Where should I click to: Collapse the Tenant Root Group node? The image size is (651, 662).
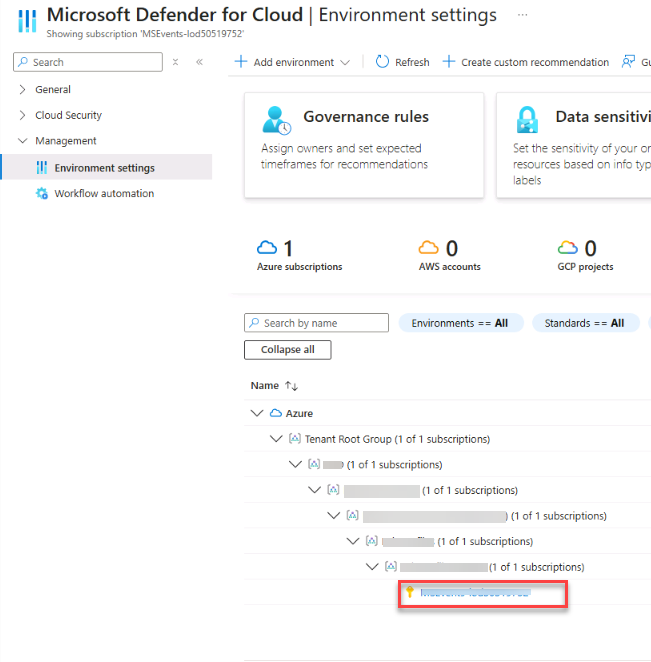tap(276, 439)
